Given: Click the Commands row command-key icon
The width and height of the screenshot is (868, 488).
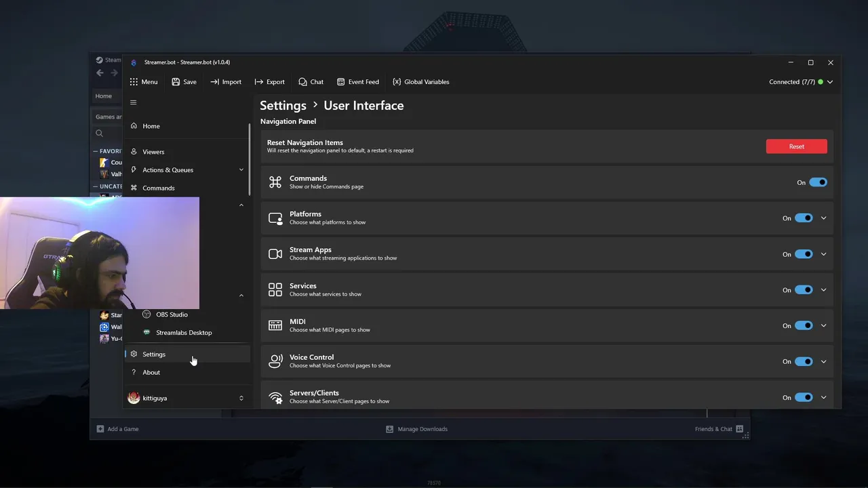Looking at the screenshot, I should pos(275,182).
